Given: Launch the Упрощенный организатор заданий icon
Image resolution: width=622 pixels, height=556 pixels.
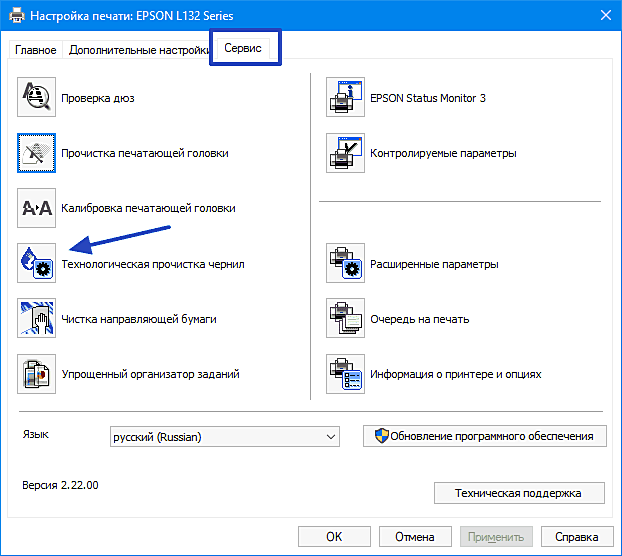Looking at the screenshot, I should [x=36, y=374].
